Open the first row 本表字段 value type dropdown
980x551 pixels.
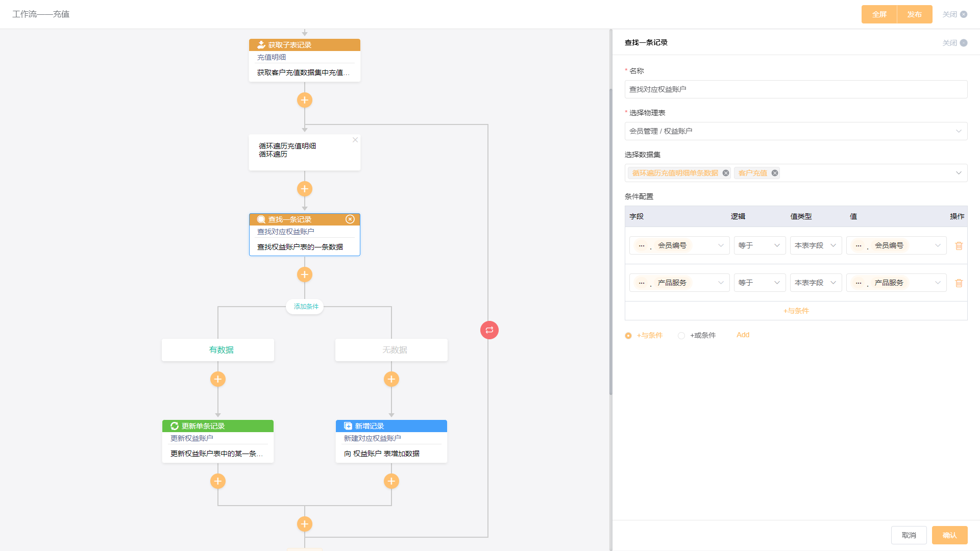point(816,245)
